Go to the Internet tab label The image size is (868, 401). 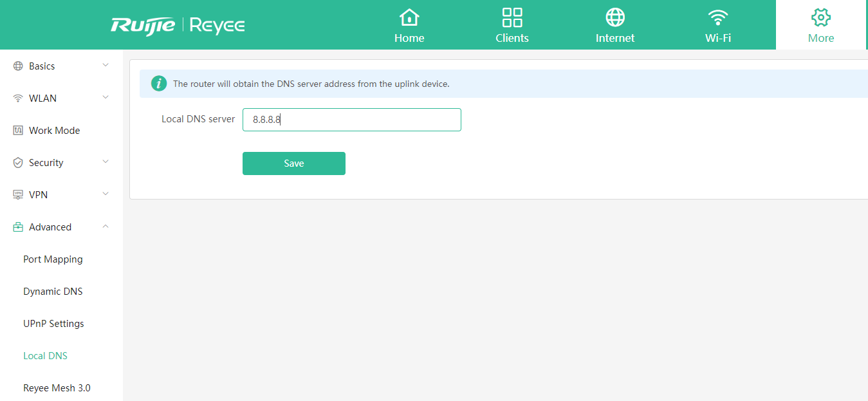point(615,38)
